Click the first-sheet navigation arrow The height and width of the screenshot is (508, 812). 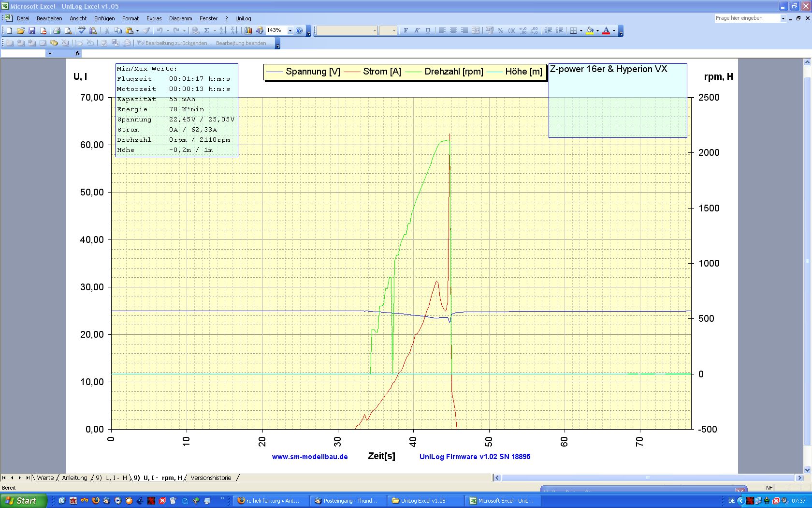click(4, 478)
